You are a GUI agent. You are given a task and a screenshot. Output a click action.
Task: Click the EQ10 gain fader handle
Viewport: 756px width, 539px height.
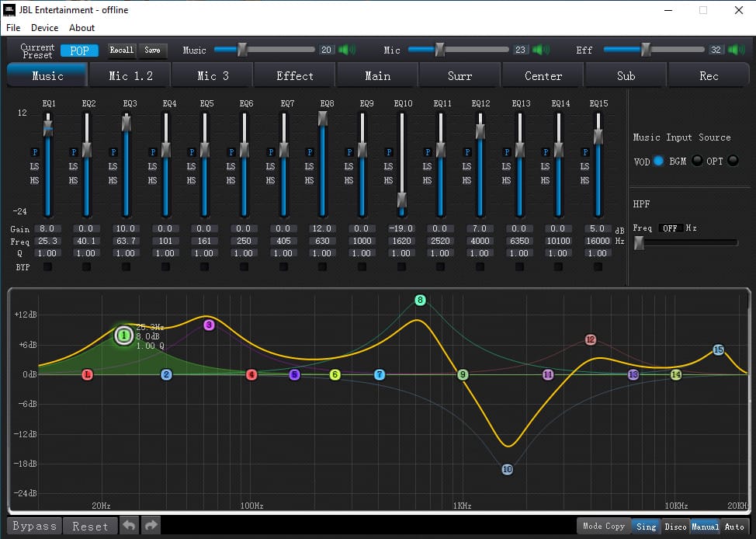point(401,200)
